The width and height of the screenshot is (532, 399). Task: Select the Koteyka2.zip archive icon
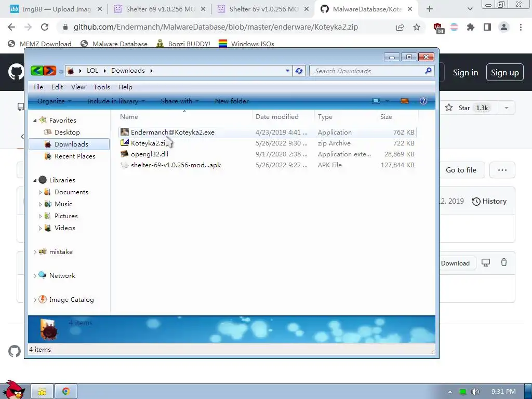125,143
